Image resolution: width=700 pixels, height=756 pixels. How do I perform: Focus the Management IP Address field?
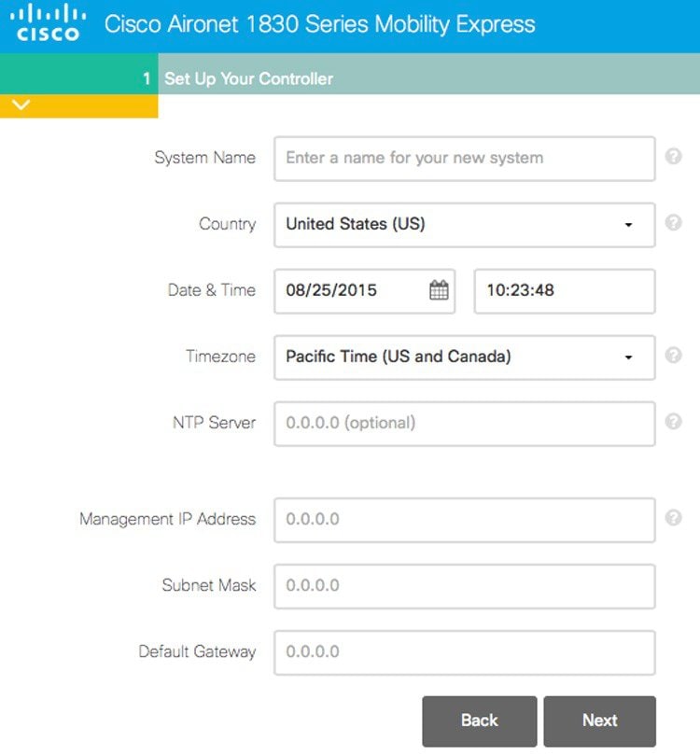tap(465, 520)
